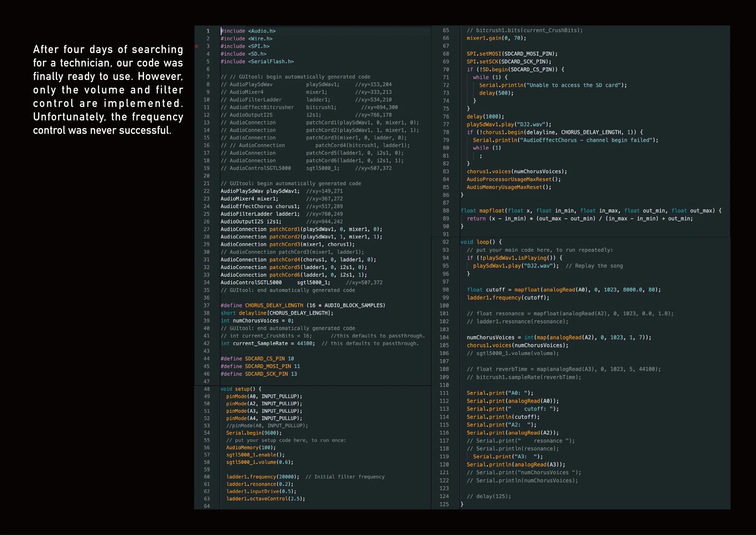
Task: Click the red breakpoint dot beside line 3
Action: [x=197, y=46]
